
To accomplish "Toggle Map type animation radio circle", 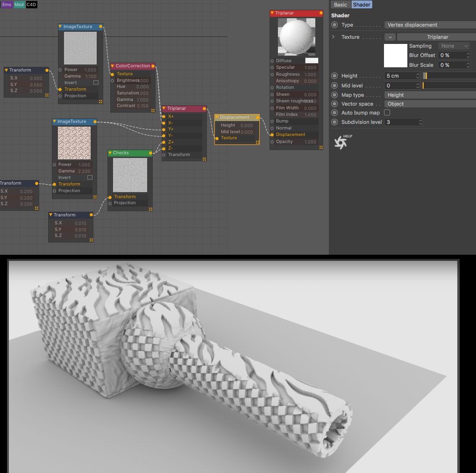I will click(x=334, y=95).
